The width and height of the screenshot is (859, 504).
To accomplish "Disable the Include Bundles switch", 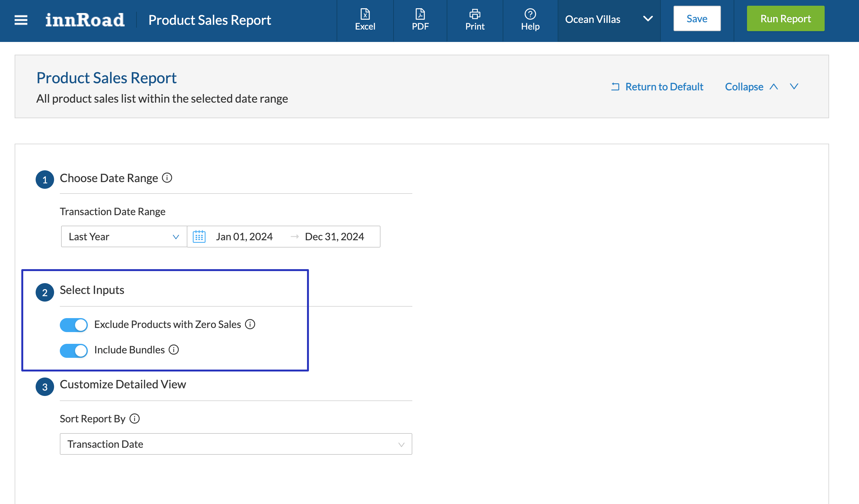I will coord(73,350).
